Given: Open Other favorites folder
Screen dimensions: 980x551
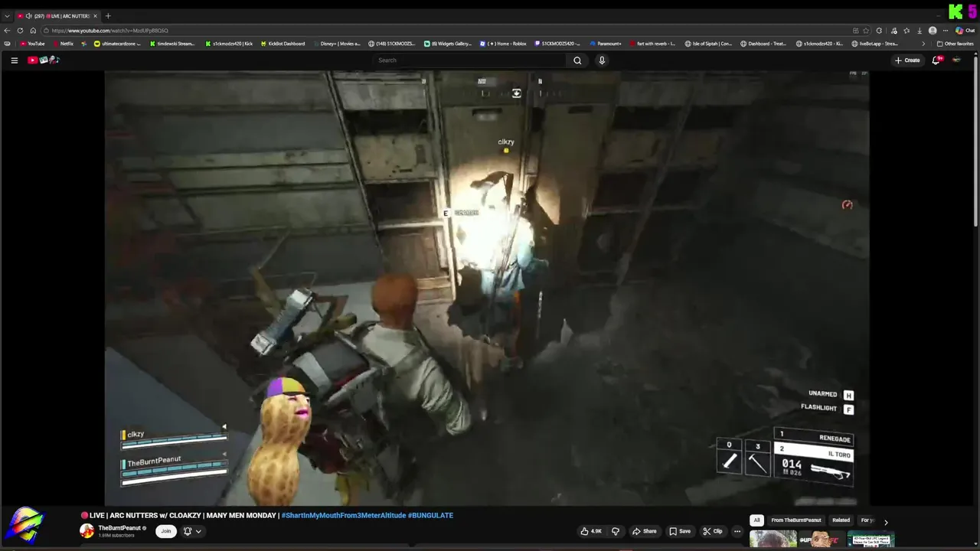Looking at the screenshot, I should 955,44.
